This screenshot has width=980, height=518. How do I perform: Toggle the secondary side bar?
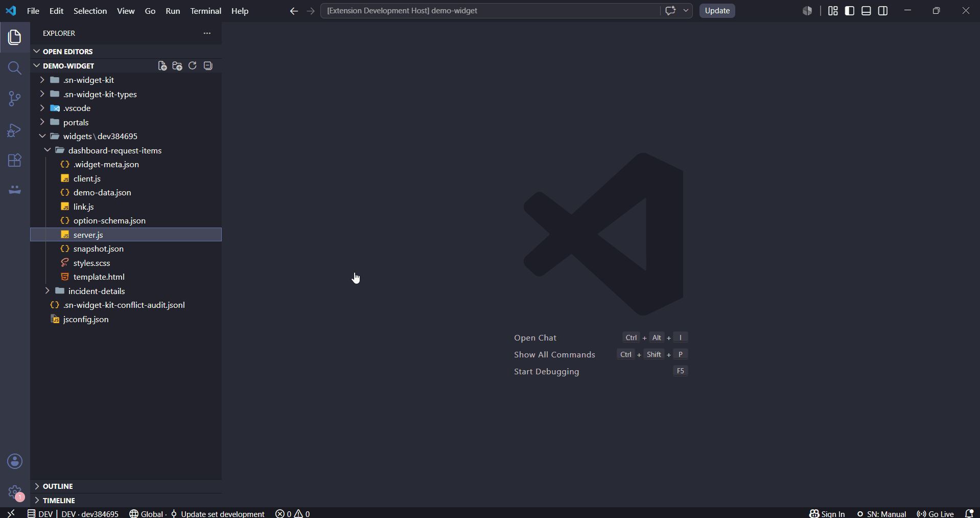point(883,11)
